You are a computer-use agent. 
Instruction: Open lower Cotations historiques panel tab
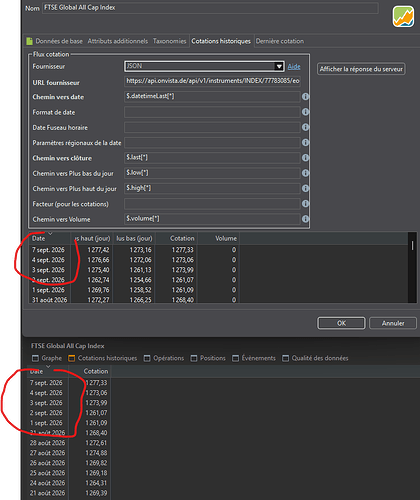103,358
